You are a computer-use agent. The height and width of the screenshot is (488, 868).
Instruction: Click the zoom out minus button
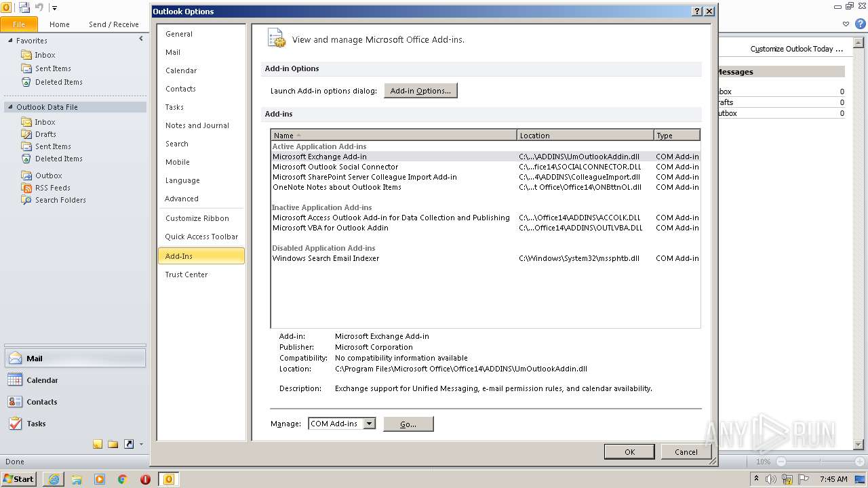[781, 462]
